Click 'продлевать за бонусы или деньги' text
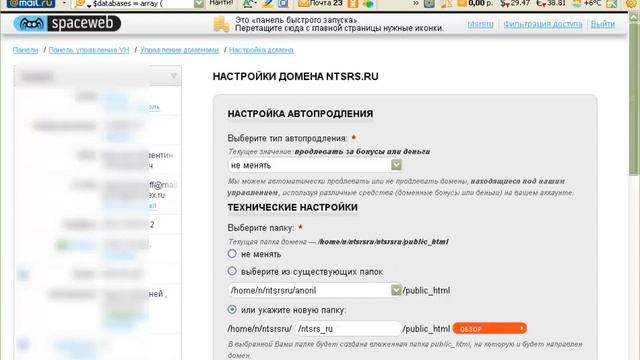This screenshot has height=360, width=640. pyautogui.click(x=362, y=151)
